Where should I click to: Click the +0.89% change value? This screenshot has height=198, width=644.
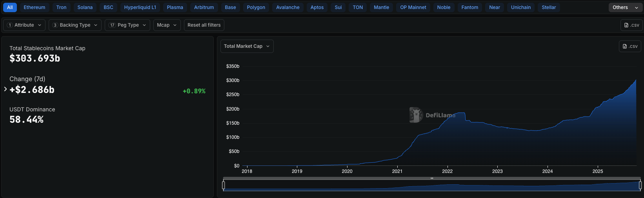coord(194,91)
